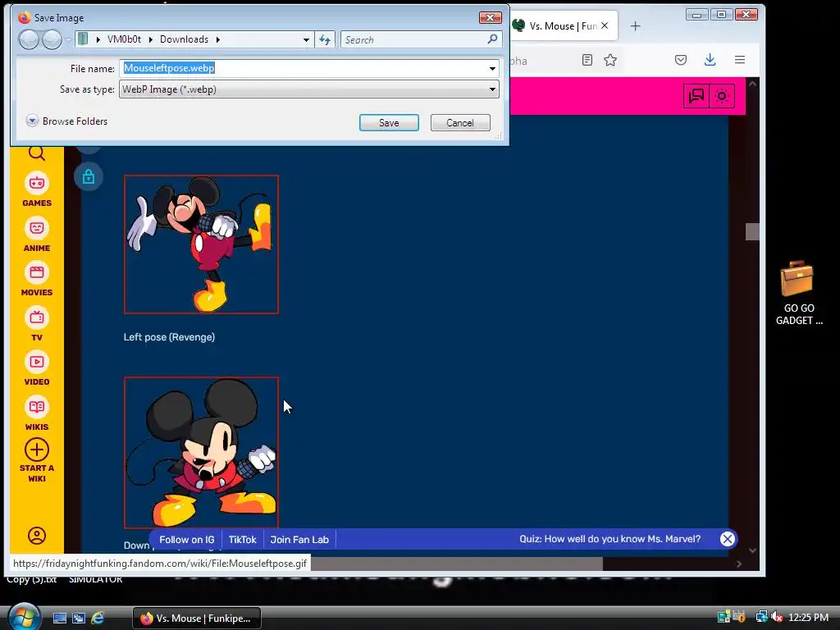The width and height of the screenshot is (840, 630).
Task: Open a new Firefox tab
Action: [636, 25]
